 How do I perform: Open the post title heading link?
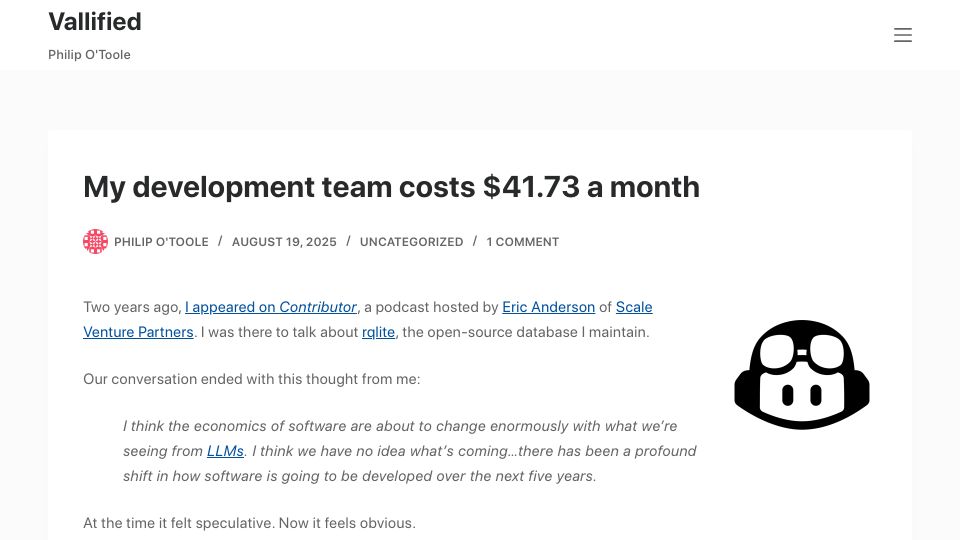pos(391,187)
